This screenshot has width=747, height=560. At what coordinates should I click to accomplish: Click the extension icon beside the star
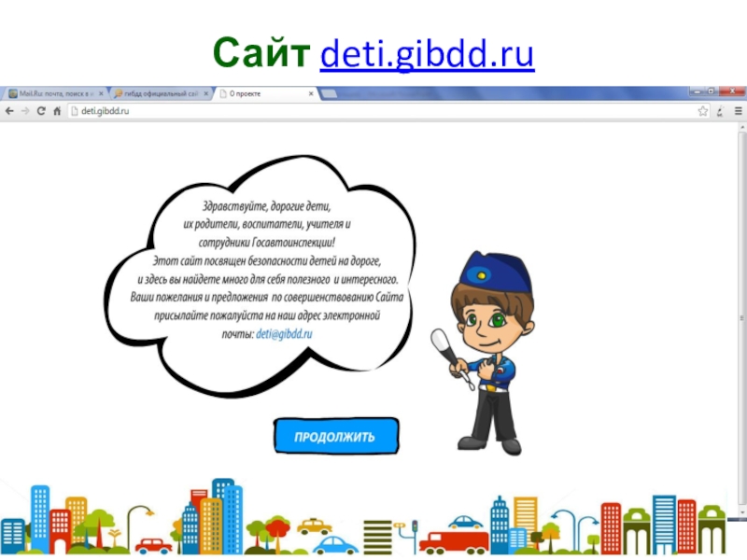click(720, 111)
